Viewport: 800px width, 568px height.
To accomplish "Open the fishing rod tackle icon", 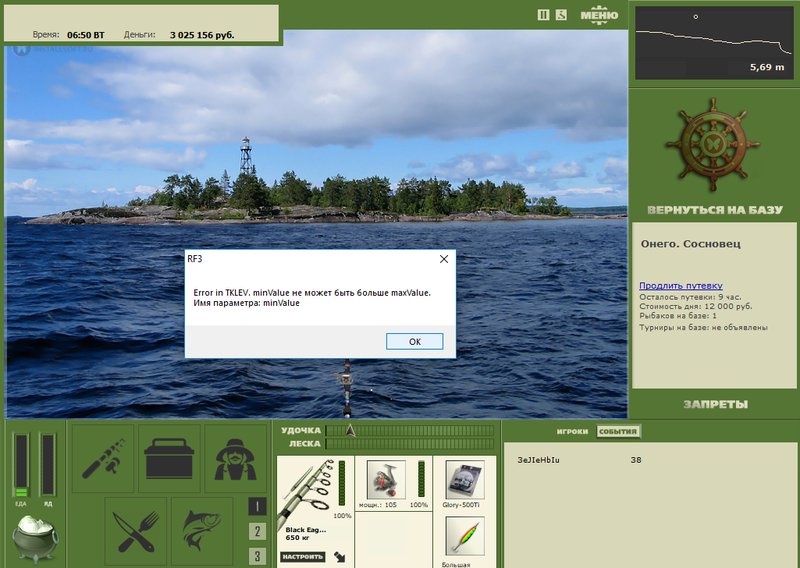I will coord(103,458).
